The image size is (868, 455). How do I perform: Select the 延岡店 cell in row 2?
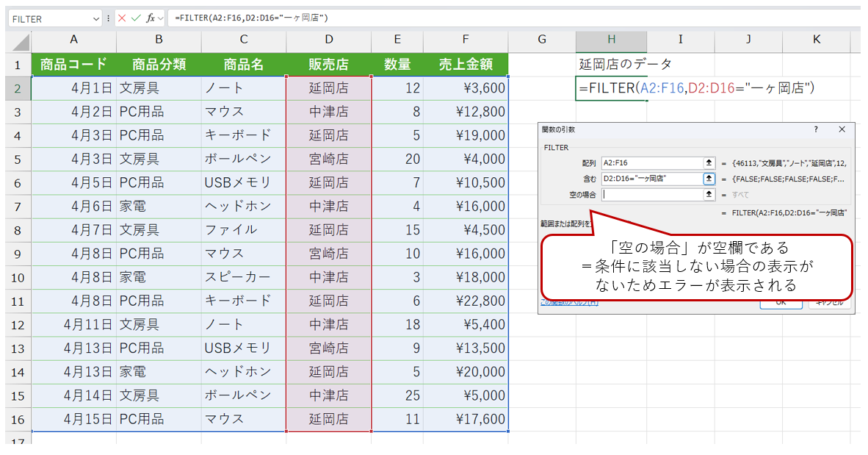click(329, 88)
